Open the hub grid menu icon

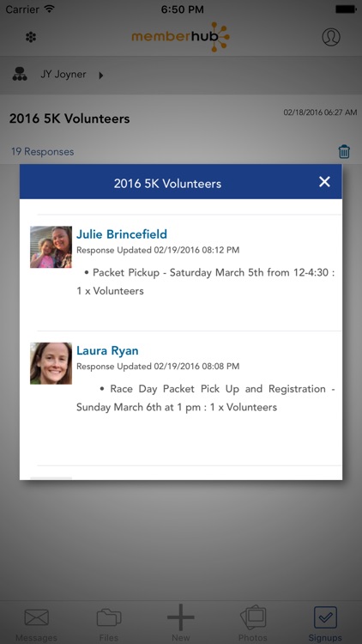pyautogui.click(x=31, y=38)
